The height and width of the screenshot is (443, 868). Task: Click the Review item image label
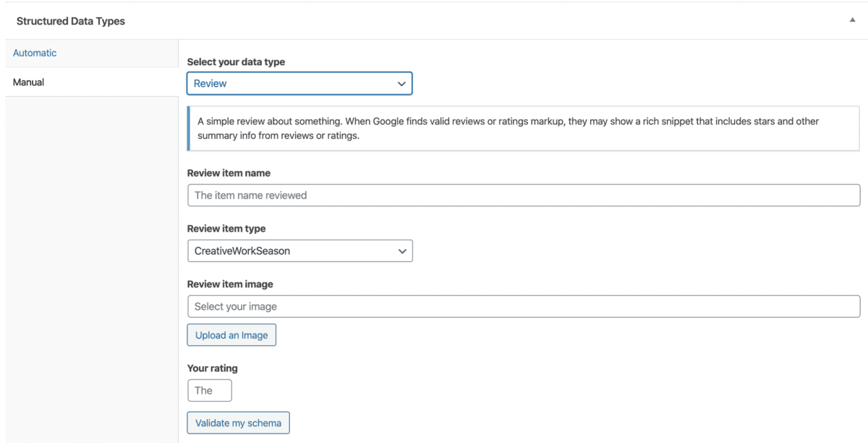(x=230, y=284)
